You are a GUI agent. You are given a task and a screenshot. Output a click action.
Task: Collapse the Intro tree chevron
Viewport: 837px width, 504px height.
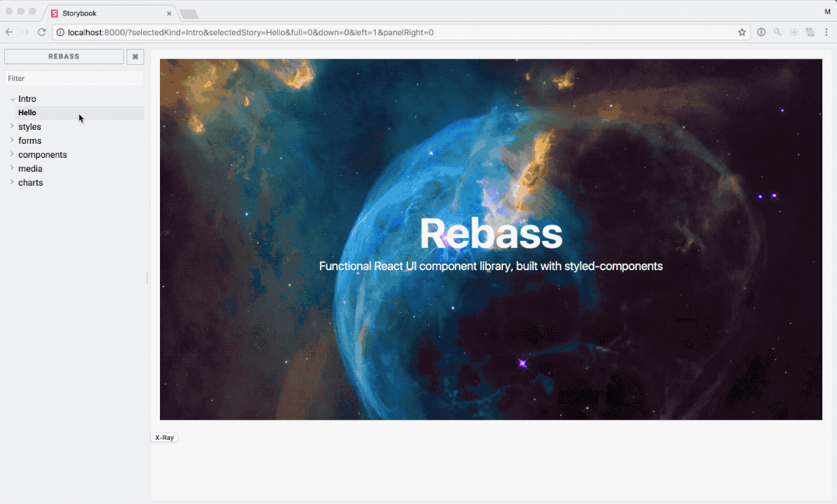tap(13, 99)
